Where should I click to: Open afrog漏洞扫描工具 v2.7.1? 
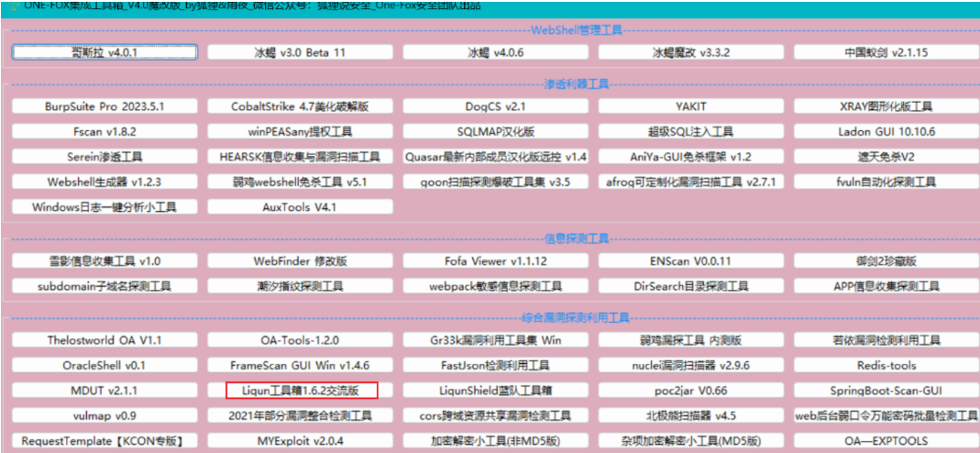click(x=691, y=182)
